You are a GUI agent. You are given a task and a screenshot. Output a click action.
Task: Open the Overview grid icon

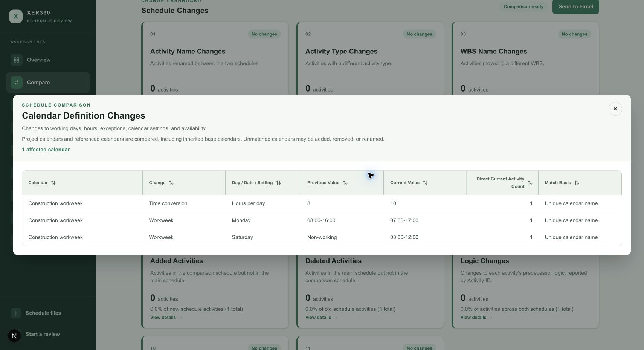click(17, 60)
